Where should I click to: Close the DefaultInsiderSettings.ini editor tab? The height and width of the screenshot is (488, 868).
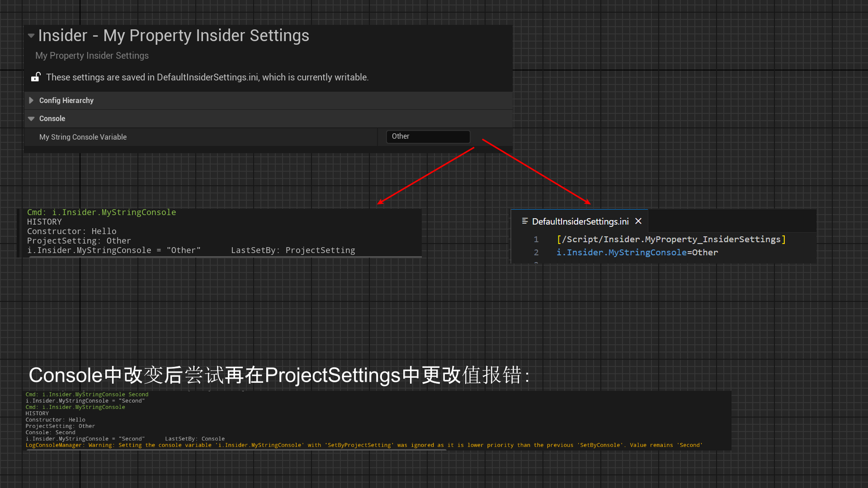click(638, 221)
